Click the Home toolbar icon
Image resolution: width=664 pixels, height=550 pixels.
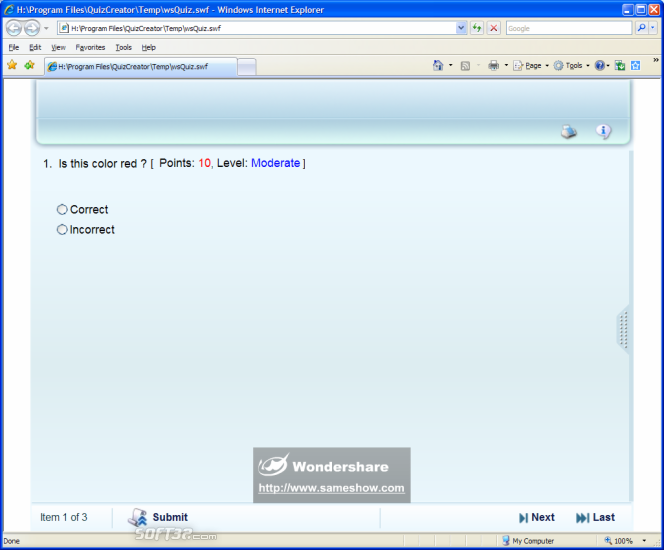point(438,65)
